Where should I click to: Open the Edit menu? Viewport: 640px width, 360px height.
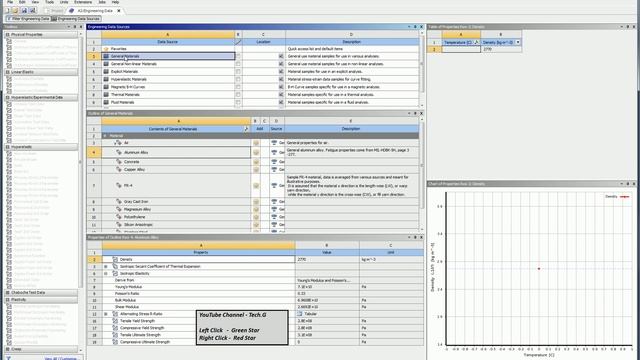pos(22,2)
